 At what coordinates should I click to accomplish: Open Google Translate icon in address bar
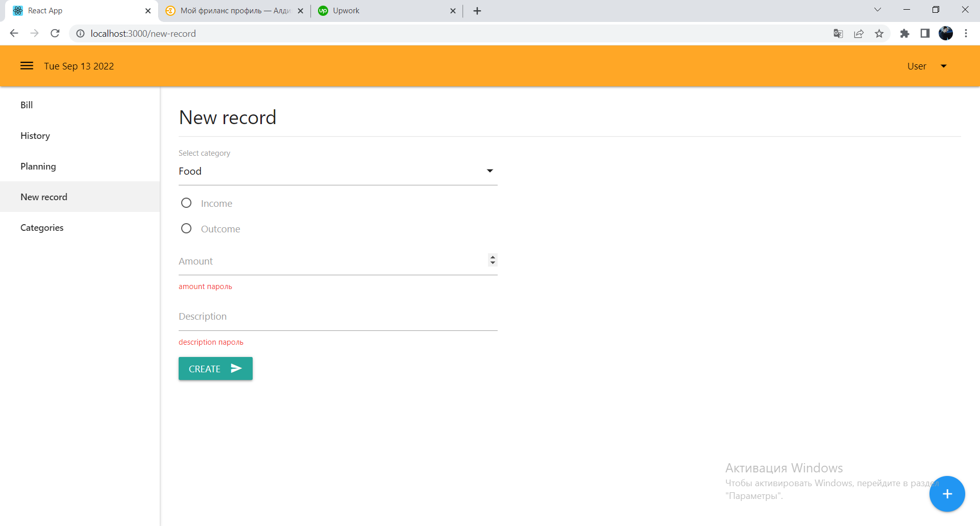tap(838, 34)
